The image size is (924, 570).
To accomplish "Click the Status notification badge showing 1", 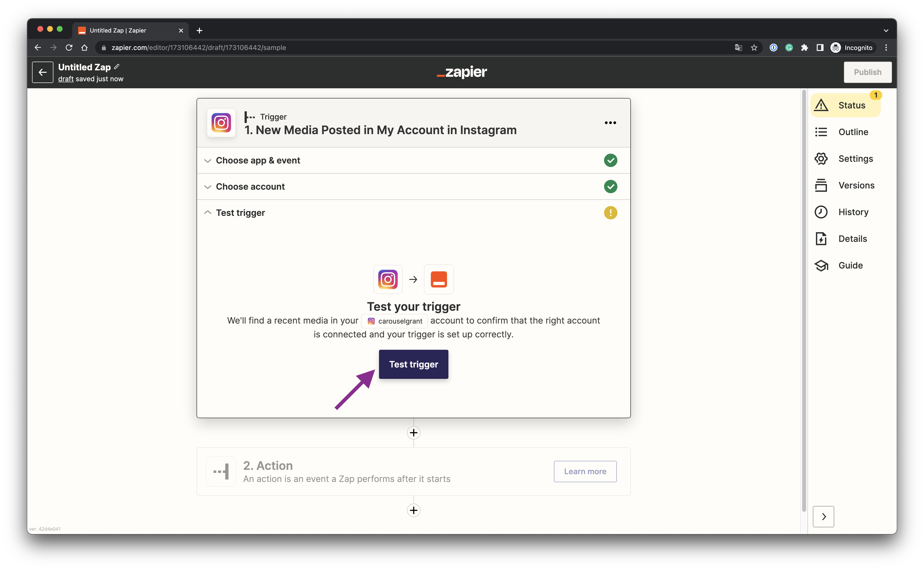I will 876,95.
